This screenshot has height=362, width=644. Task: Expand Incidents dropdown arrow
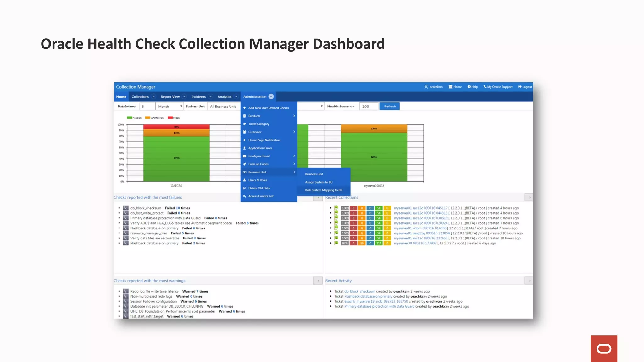coord(210,96)
